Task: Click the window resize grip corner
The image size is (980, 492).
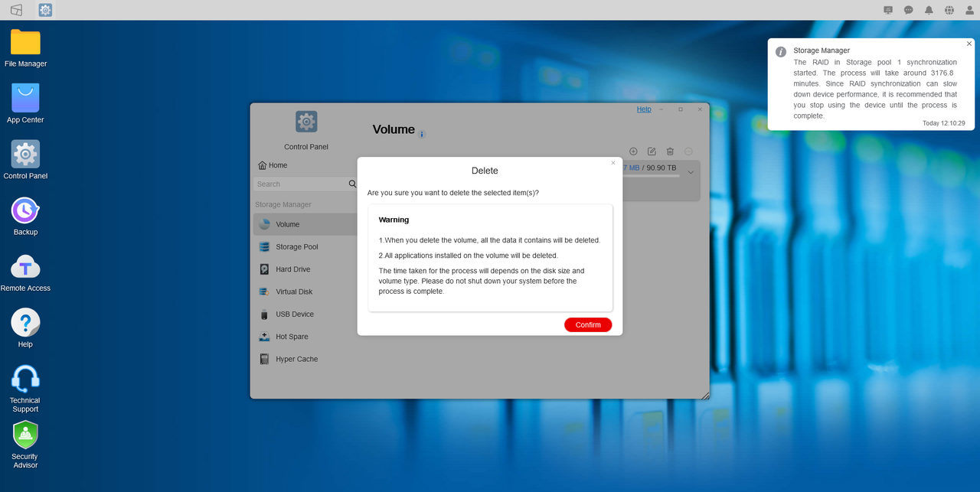Action: [x=705, y=395]
